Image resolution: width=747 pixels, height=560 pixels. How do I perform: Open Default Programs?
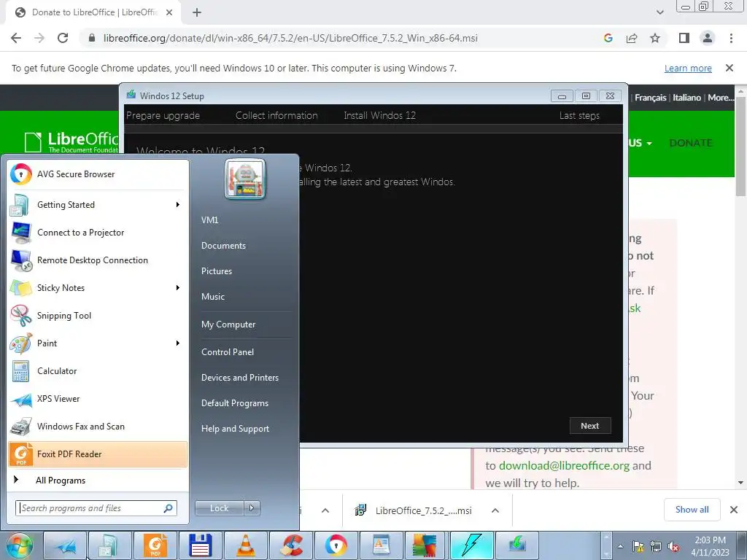click(235, 402)
